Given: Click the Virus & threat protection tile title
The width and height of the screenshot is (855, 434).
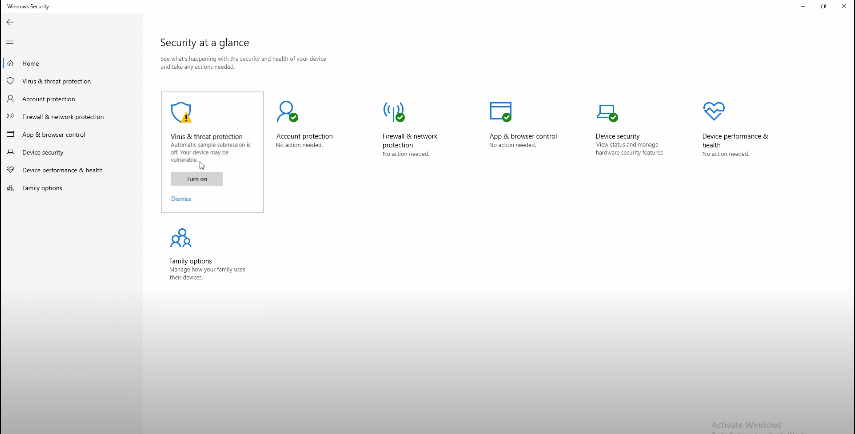Looking at the screenshot, I should coord(206,136).
